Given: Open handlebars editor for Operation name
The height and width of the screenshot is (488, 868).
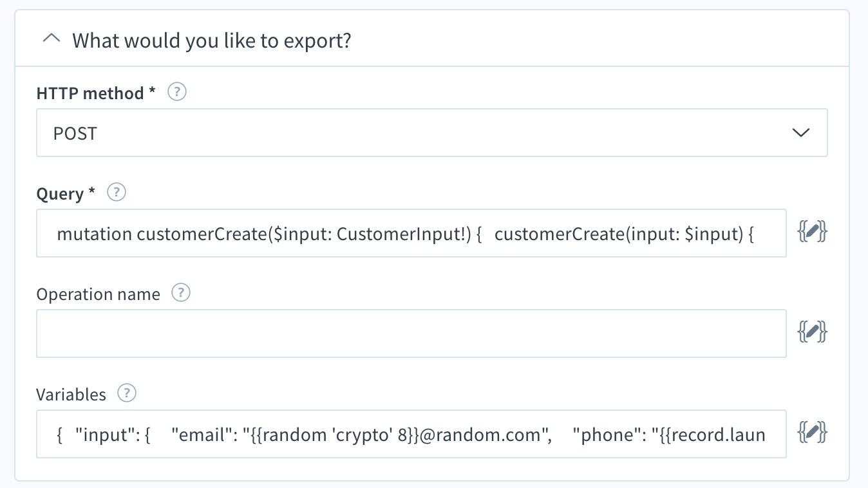Looking at the screenshot, I should (x=813, y=332).
